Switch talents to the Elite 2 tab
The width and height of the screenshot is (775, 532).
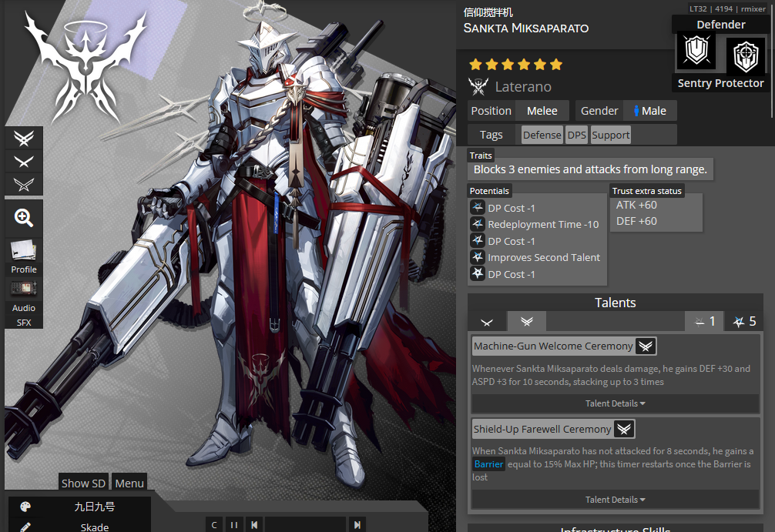527,322
